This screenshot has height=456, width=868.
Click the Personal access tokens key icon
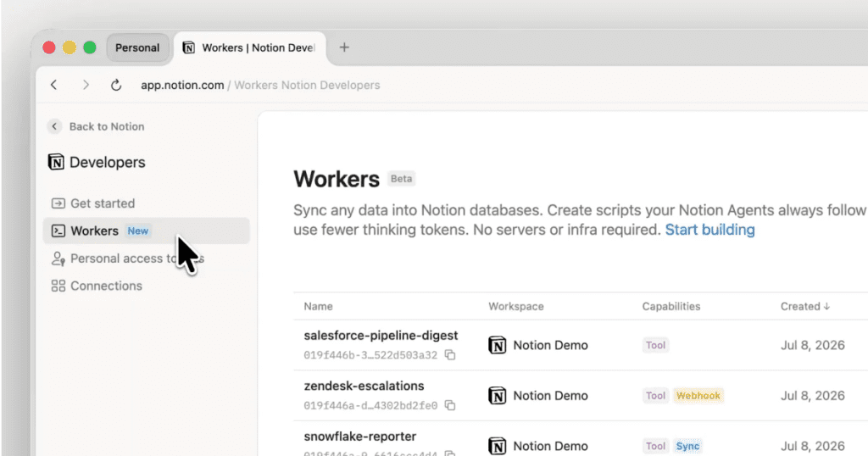coord(58,259)
